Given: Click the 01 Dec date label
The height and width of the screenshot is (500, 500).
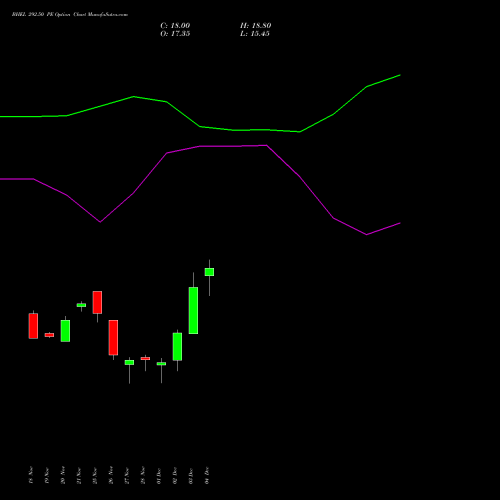Looking at the screenshot, I should click(159, 475).
